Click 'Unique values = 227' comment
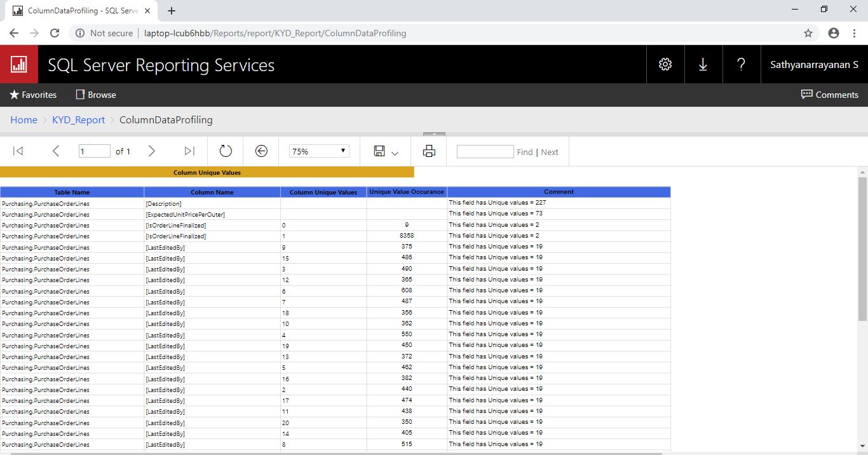This screenshot has height=455, width=868. click(498, 203)
